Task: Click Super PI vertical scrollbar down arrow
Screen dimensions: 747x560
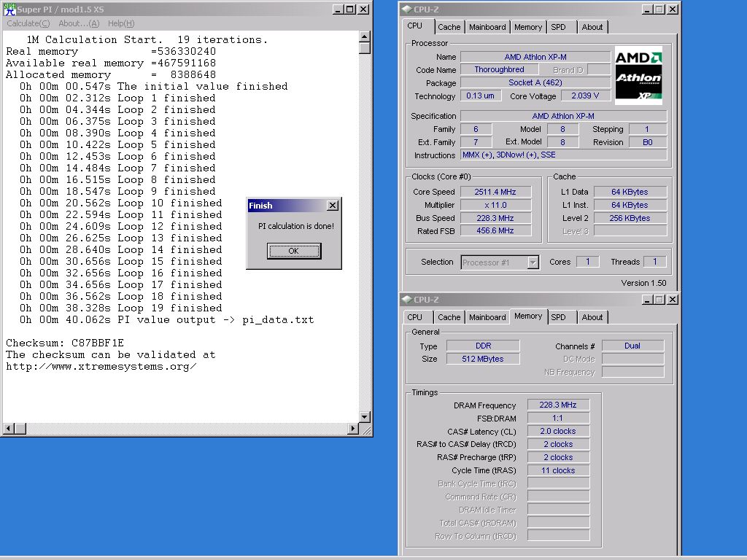Action: [x=365, y=417]
